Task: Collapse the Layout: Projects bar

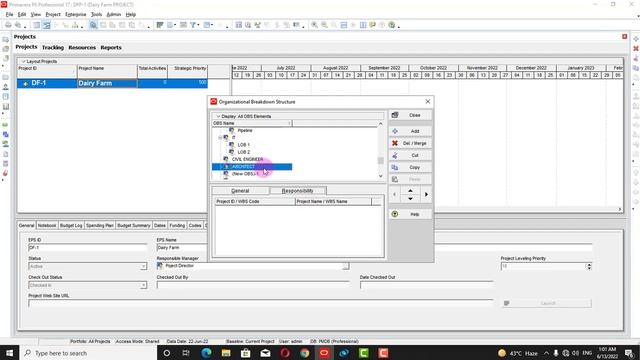Action: coord(23,61)
